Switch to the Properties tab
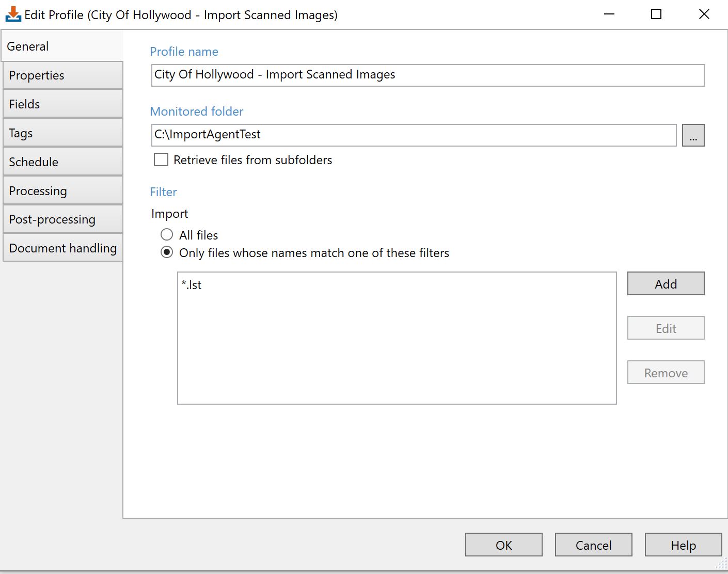Viewport: 728px width, 574px height. coord(62,75)
